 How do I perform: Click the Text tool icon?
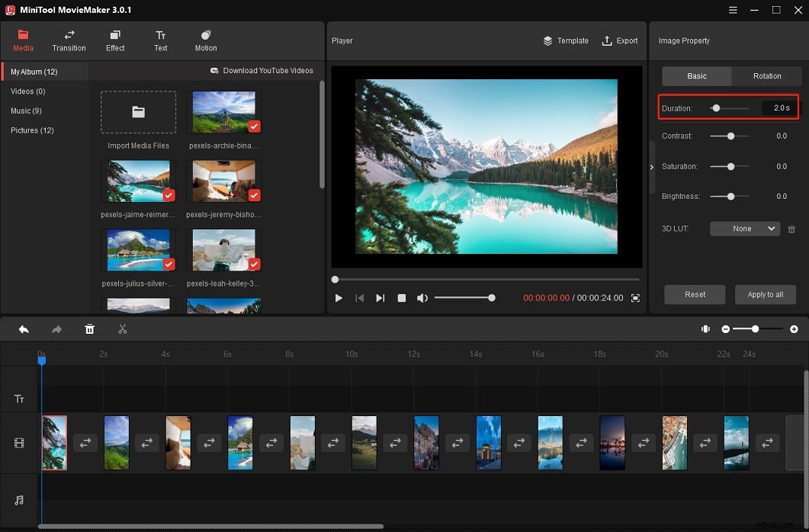(160, 36)
